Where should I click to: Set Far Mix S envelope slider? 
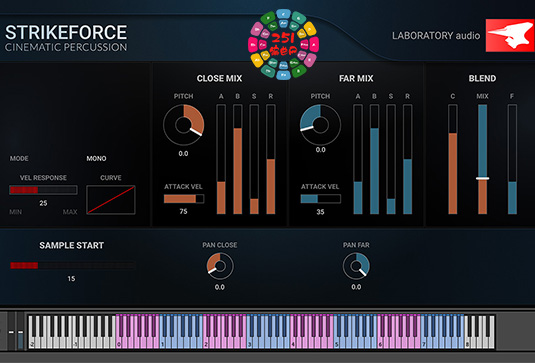391,159
